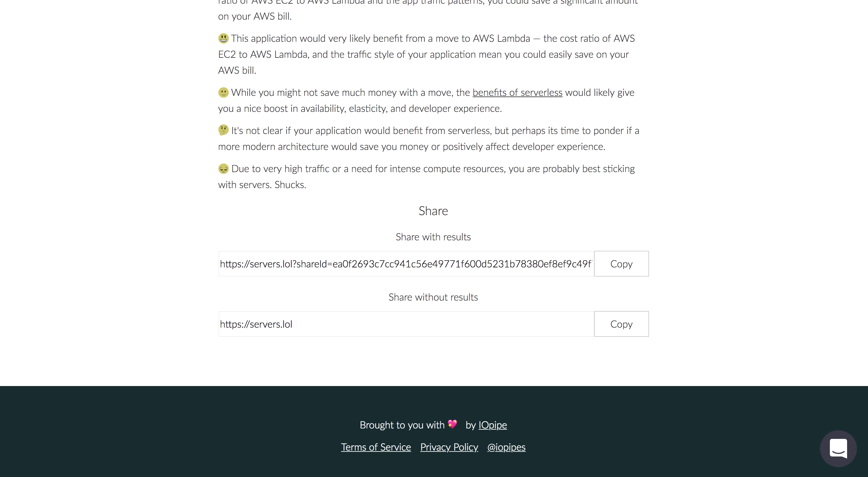Open the benefits of serverless link
Viewport: 868px width, 477px height.
click(x=518, y=92)
